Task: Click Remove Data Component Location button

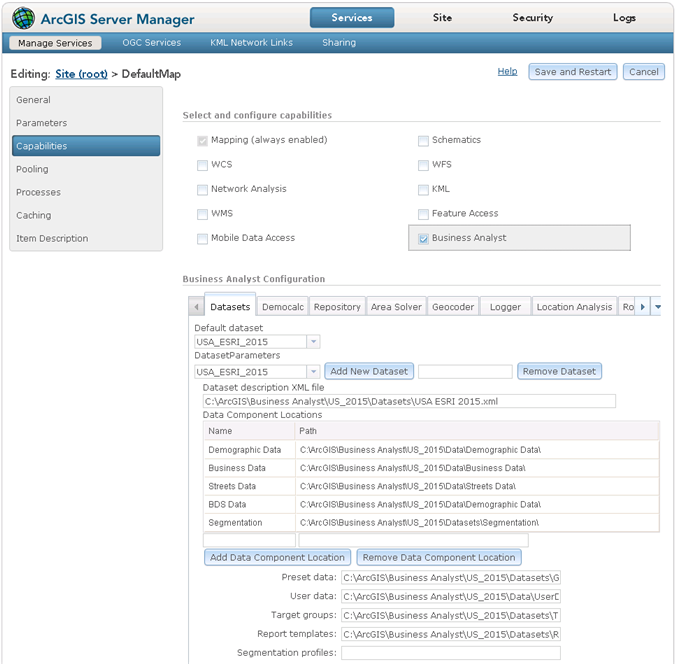Action: point(439,558)
